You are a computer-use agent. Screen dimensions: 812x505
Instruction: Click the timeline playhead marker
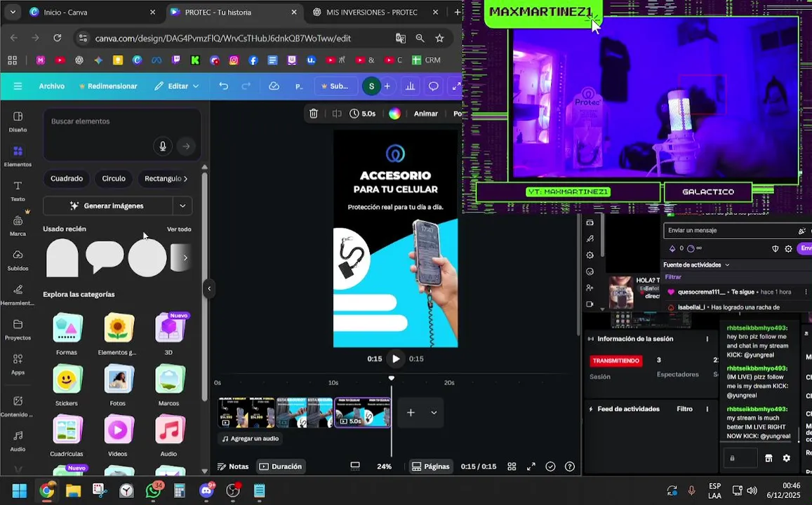392,378
